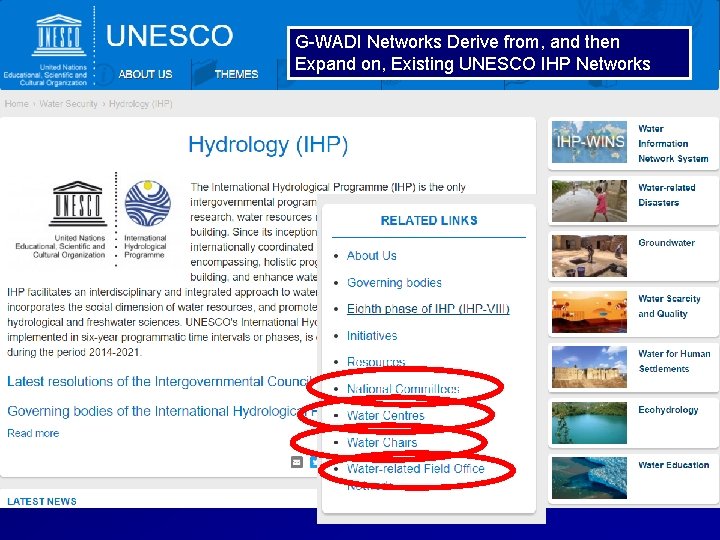Open the ABOUT US menu
Image resolution: width=720 pixels, height=540 pixels.
pyautogui.click(x=145, y=74)
